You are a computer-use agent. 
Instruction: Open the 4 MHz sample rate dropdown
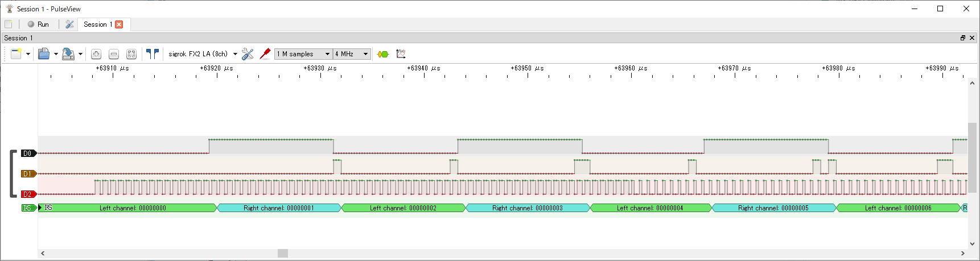pyautogui.click(x=352, y=54)
